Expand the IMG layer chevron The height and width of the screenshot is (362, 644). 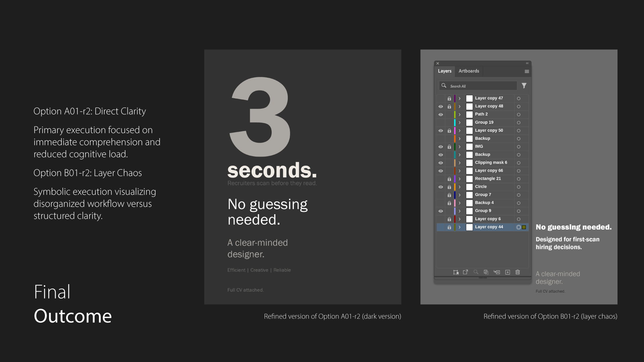pyautogui.click(x=460, y=147)
